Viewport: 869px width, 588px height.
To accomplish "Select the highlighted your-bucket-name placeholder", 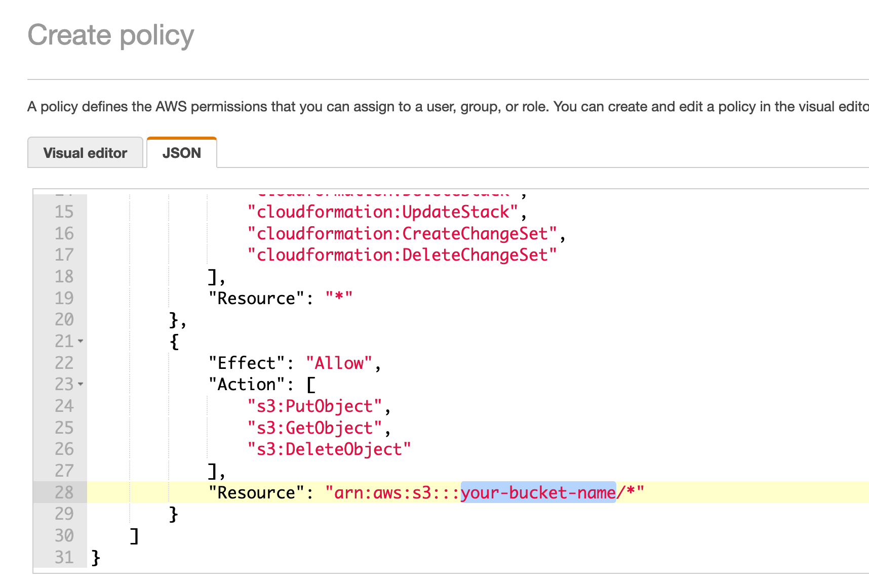I will 538,492.
